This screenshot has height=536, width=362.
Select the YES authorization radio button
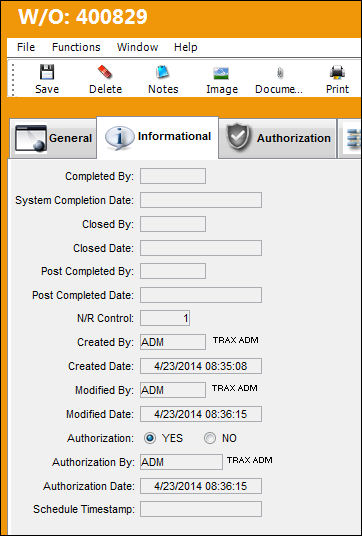(150, 438)
